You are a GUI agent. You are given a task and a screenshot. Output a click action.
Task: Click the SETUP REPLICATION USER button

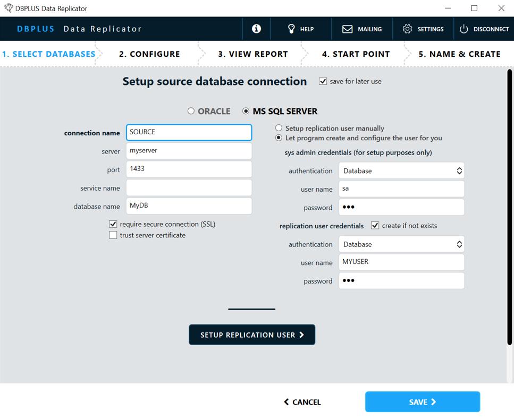252,335
